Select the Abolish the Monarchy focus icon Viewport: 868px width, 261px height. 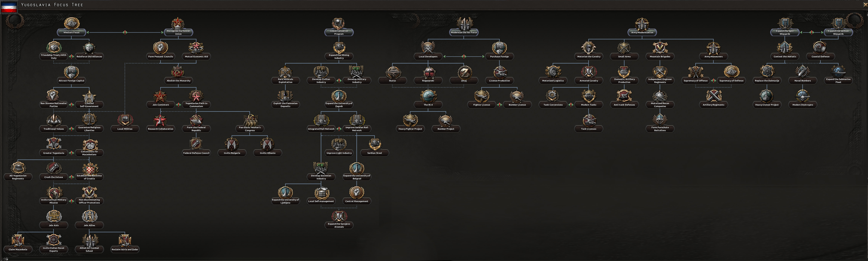tap(178, 72)
